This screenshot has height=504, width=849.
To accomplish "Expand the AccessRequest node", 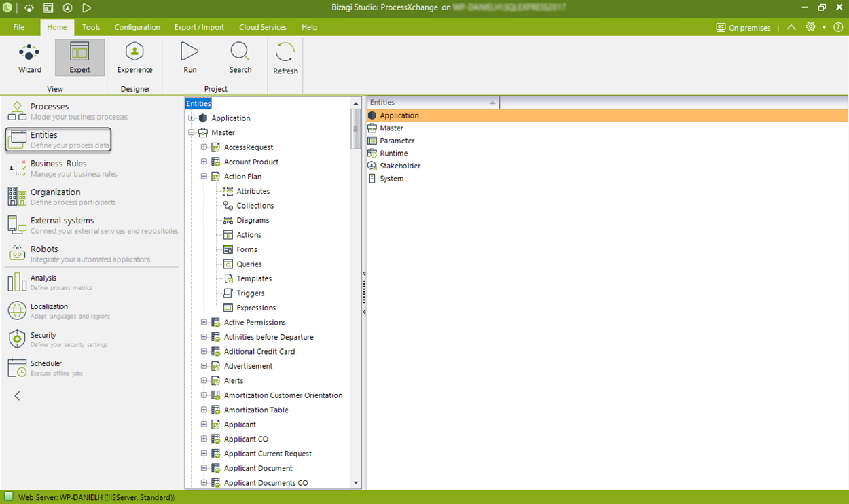I will tap(204, 147).
